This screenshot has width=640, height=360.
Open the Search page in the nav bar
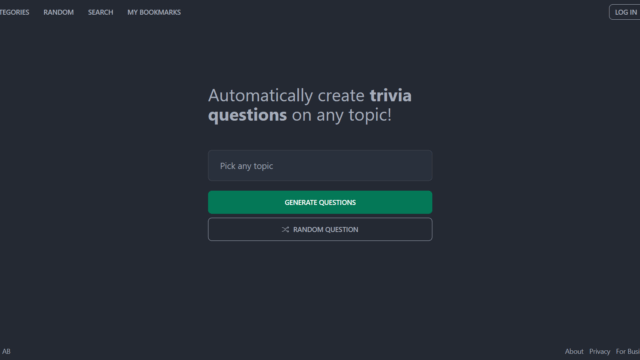coord(100,12)
